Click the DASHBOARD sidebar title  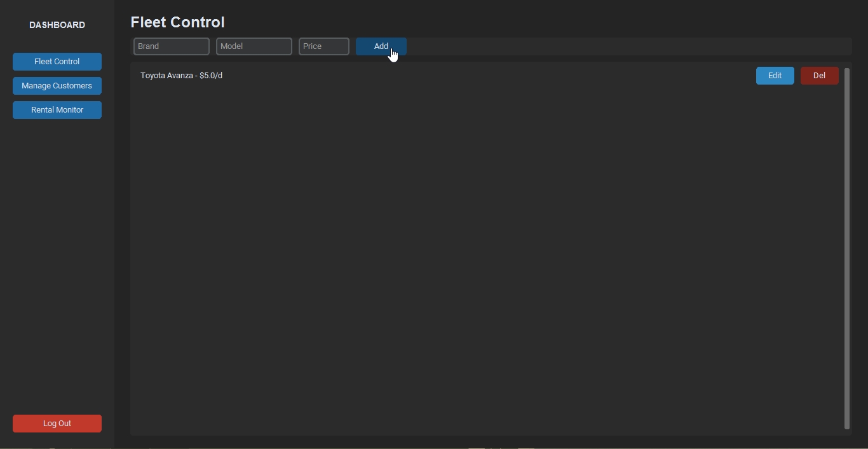57,25
